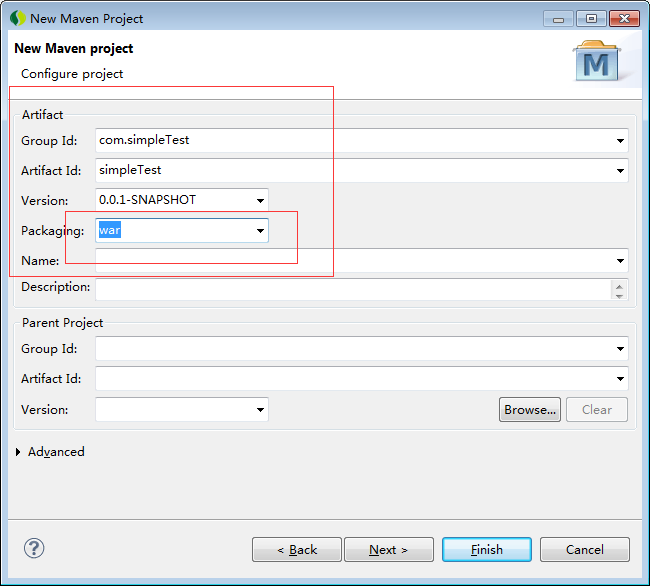This screenshot has height=586, width=650.
Task: Open the Artifact Version dropdown arrow
Action: tap(260, 201)
